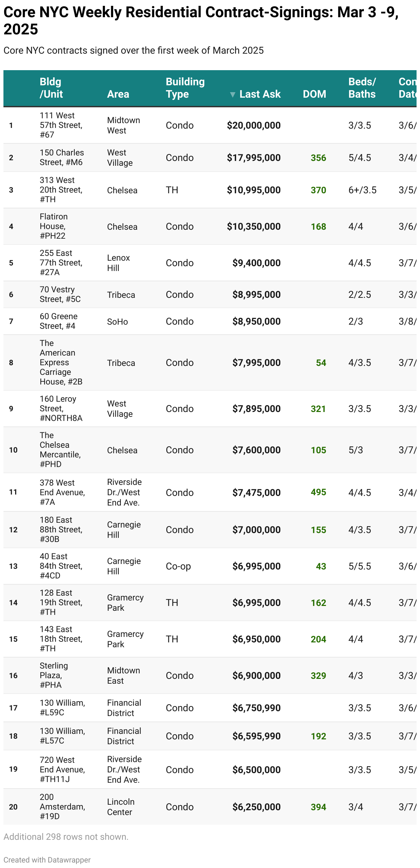
Task: Click the Flatiron House, #PH22 cell
Action: point(54,226)
